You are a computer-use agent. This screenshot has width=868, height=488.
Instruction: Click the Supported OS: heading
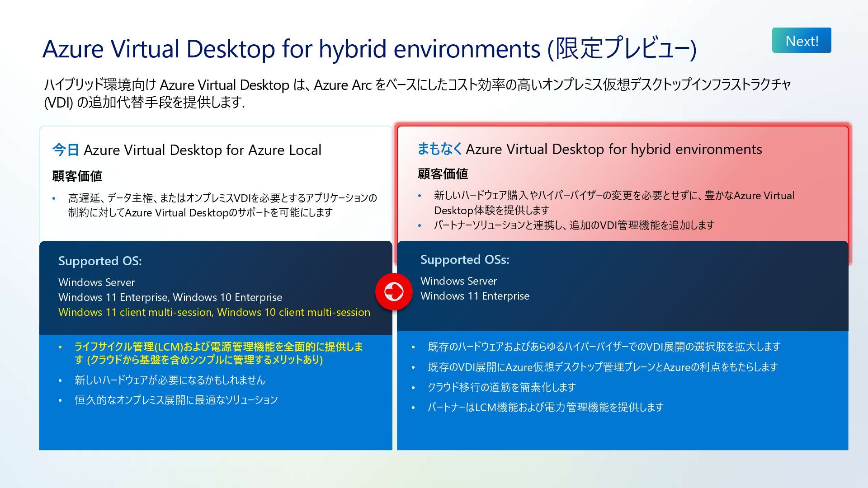pyautogui.click(x=100, y=261)
